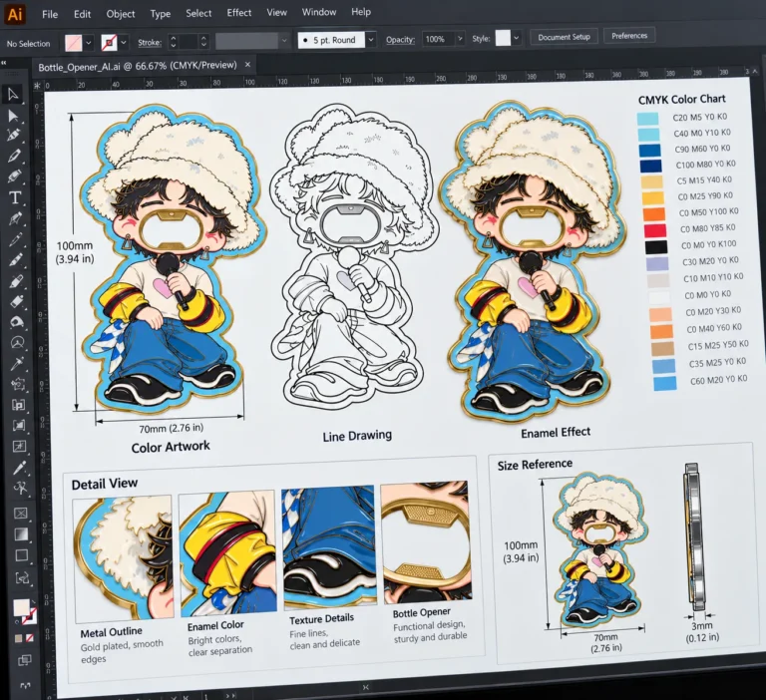The height and width of the screenshot is (700, 766).
Task: Select the Type tool
Action: pyautogui.click(x=15, y=197)
